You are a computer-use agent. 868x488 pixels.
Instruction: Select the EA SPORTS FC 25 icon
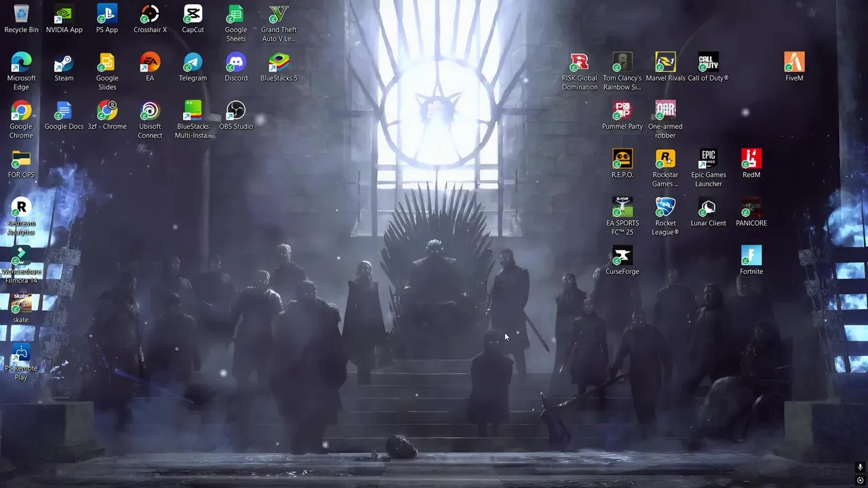[622, 207]
